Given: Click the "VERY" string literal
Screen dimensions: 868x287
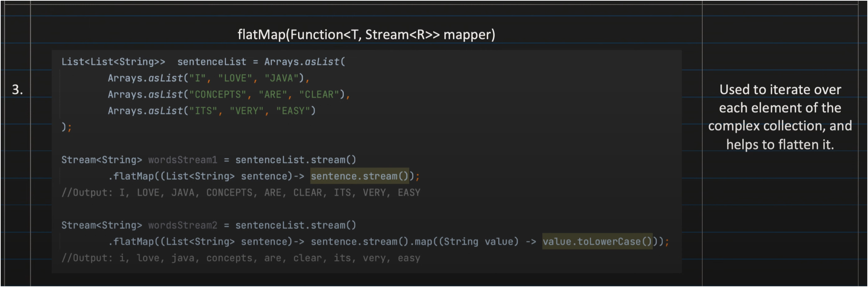Looking at the screenshot, I should [x=246, y=111].
